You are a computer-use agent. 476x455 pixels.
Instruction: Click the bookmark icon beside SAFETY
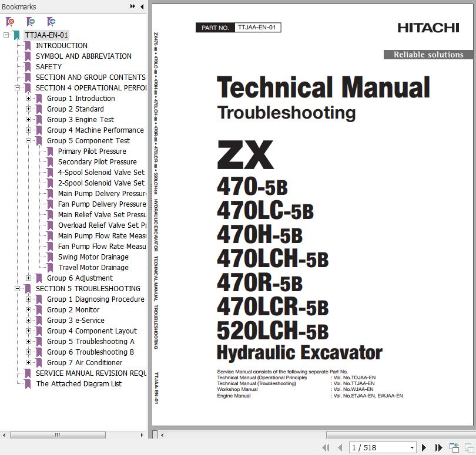[28, 67]
